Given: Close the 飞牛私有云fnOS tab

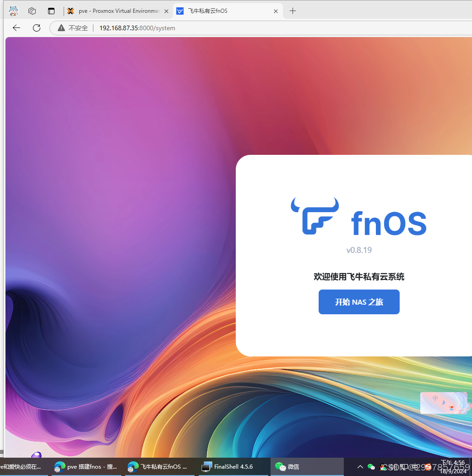Looking at the screenshot, I should pos(276,11).
